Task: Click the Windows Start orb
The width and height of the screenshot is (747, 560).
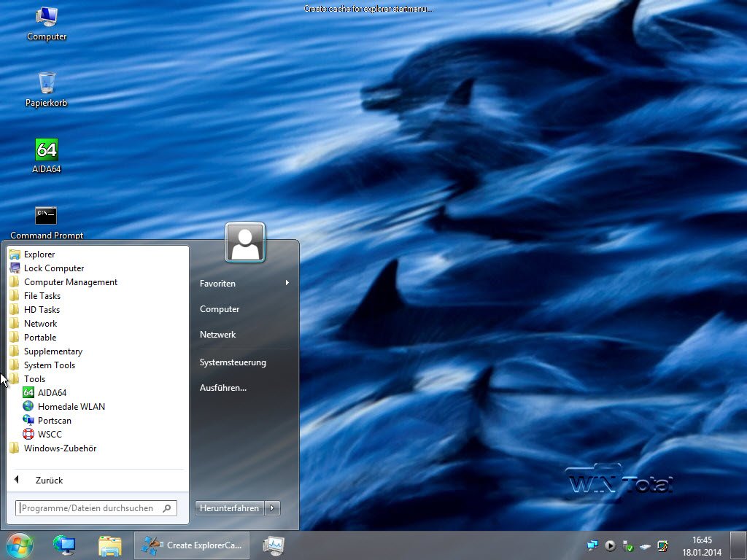Action: click(x=20, y=545)
